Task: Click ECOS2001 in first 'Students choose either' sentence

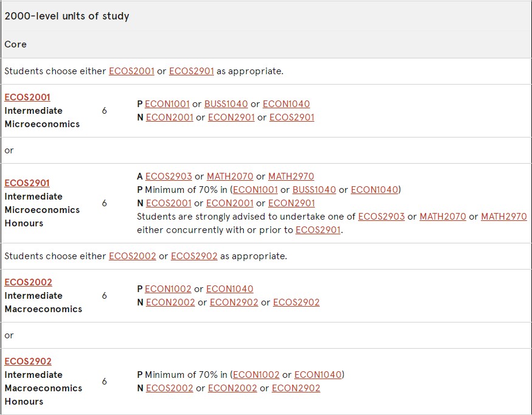Action: pyautogui.click(x=132, y=71)
